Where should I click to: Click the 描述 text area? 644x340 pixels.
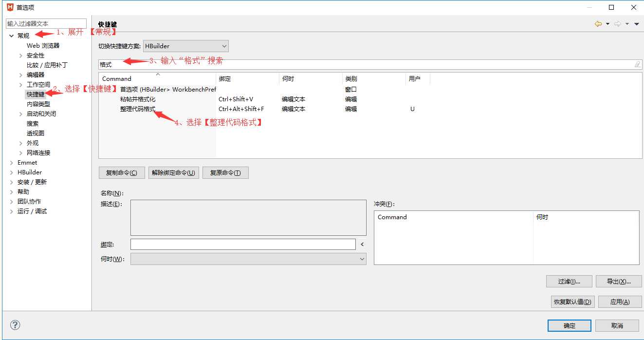248,218
